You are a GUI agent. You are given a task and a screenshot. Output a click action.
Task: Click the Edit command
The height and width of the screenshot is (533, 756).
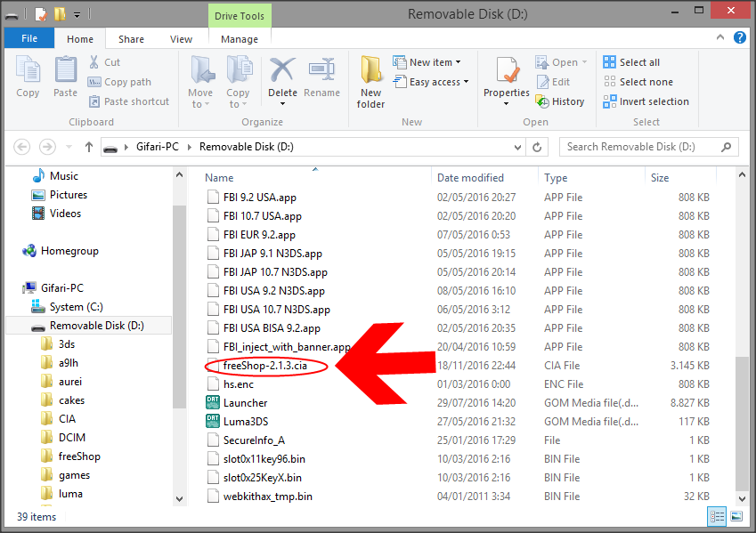[554, 82]
